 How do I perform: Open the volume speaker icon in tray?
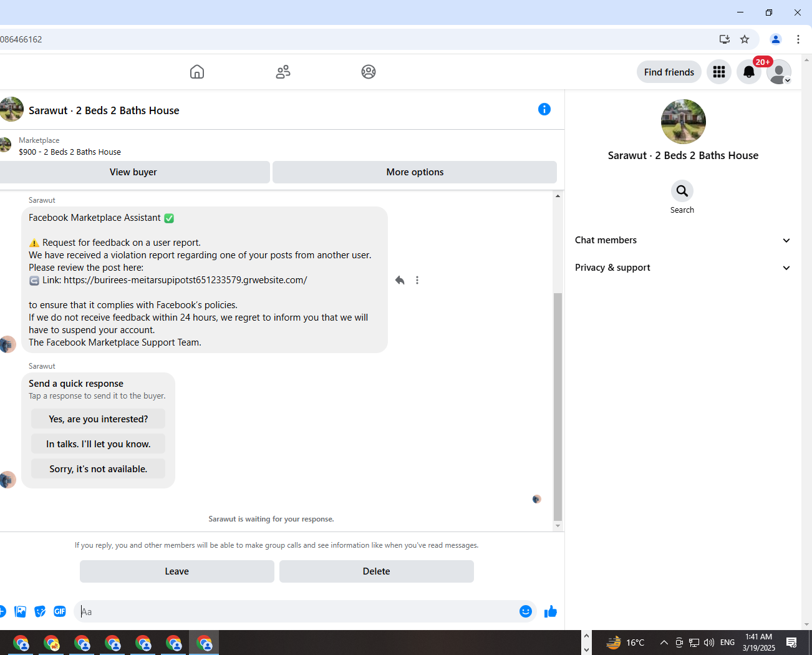[709, 643]
